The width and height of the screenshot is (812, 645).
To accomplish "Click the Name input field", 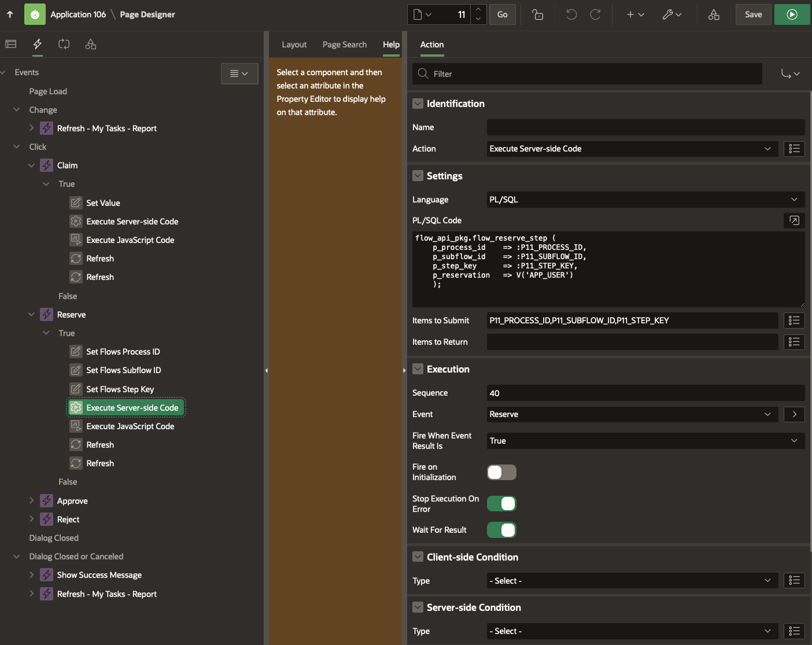I will 645,127.
